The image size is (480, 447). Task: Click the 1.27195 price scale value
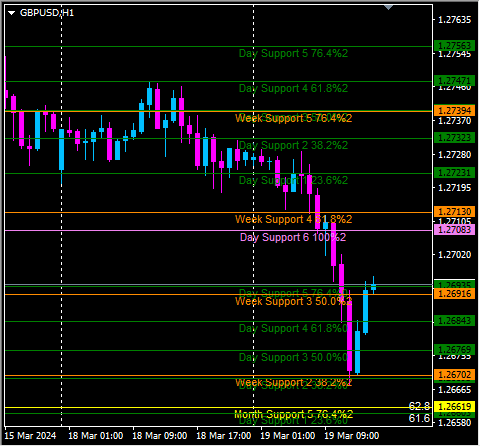click(455, 188)
